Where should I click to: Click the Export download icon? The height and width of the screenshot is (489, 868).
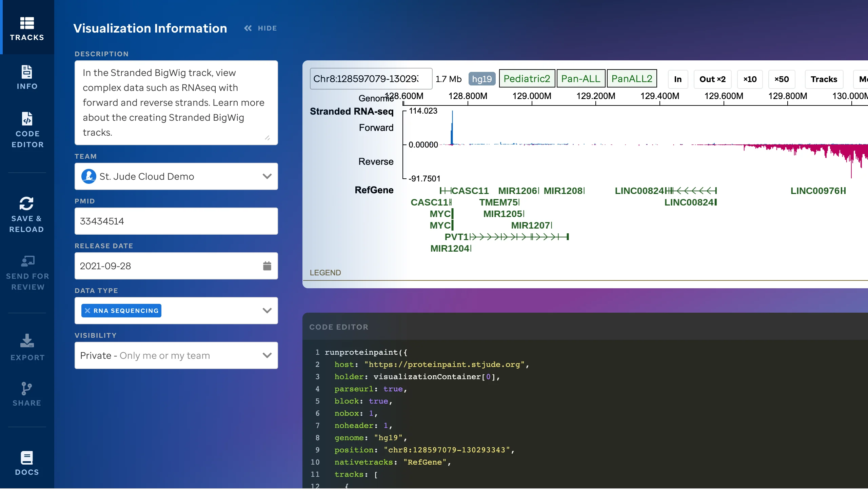(27, 340)
